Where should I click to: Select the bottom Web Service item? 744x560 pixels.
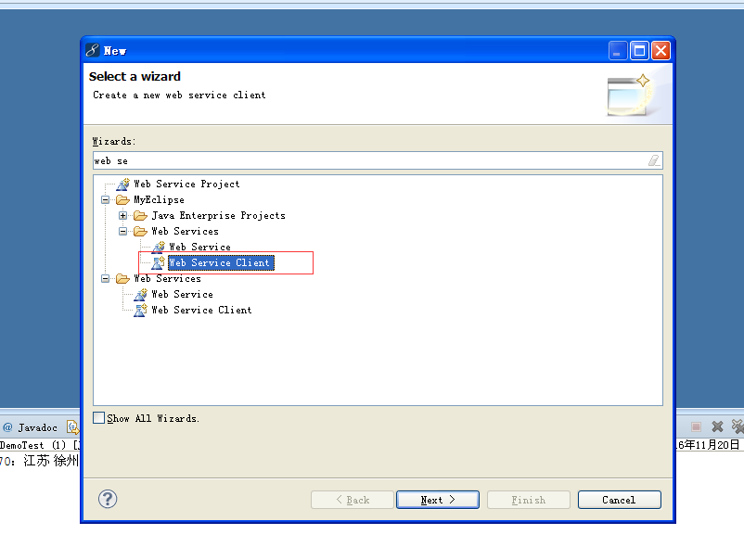[182, 295]
